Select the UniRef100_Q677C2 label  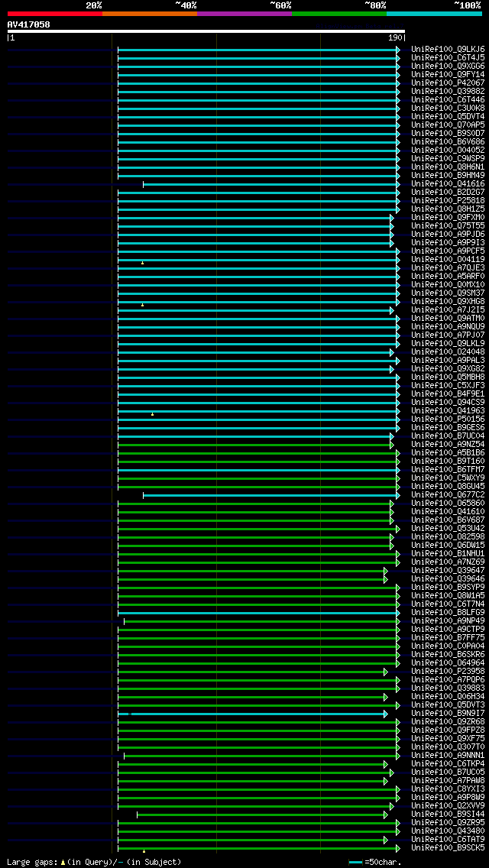[x=448, y=495]
